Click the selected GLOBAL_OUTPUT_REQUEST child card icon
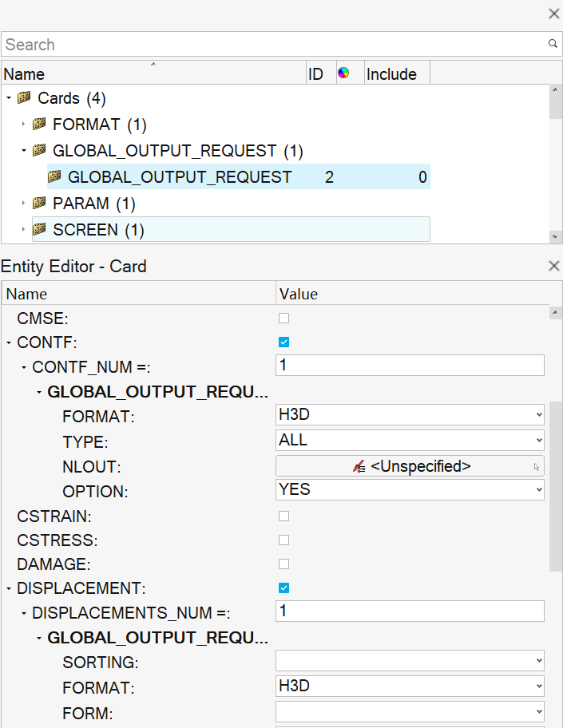The height and width of the screenshot is (728, 563). [54, 177]
